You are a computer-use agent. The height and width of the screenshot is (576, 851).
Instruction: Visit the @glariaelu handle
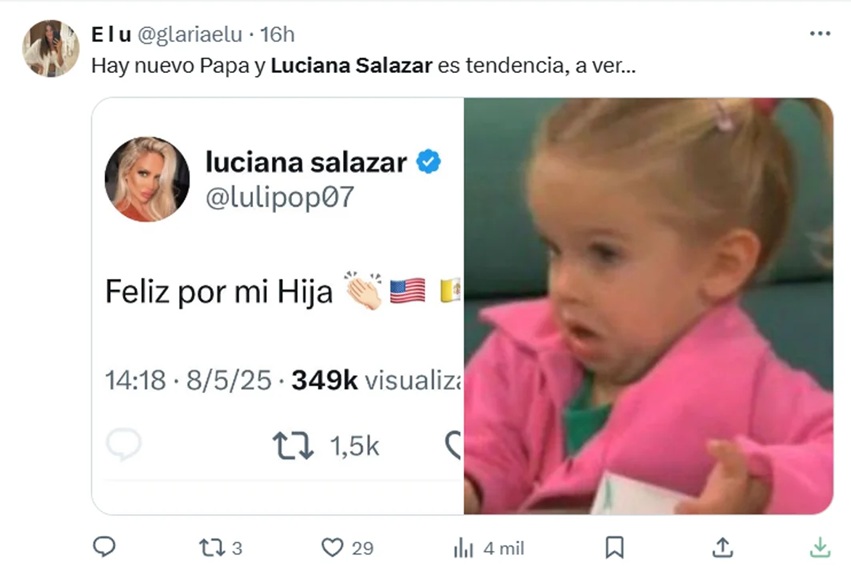click(x=190, y=35)
